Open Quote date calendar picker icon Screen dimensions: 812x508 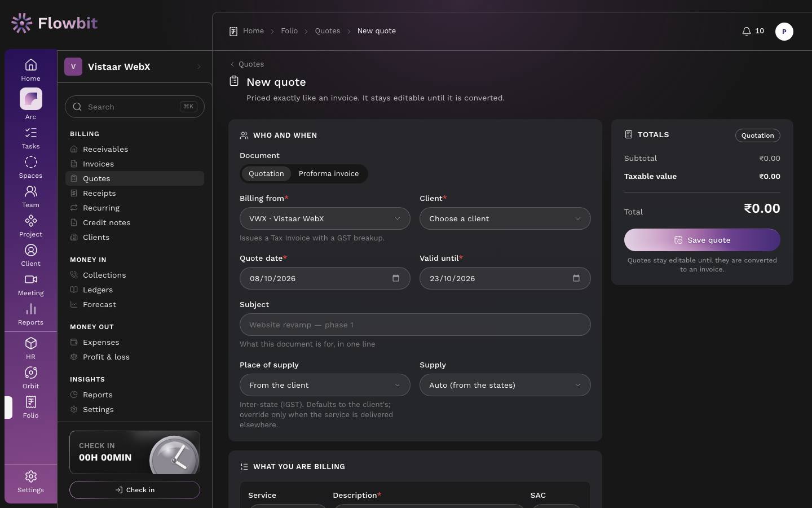point(396,278)
